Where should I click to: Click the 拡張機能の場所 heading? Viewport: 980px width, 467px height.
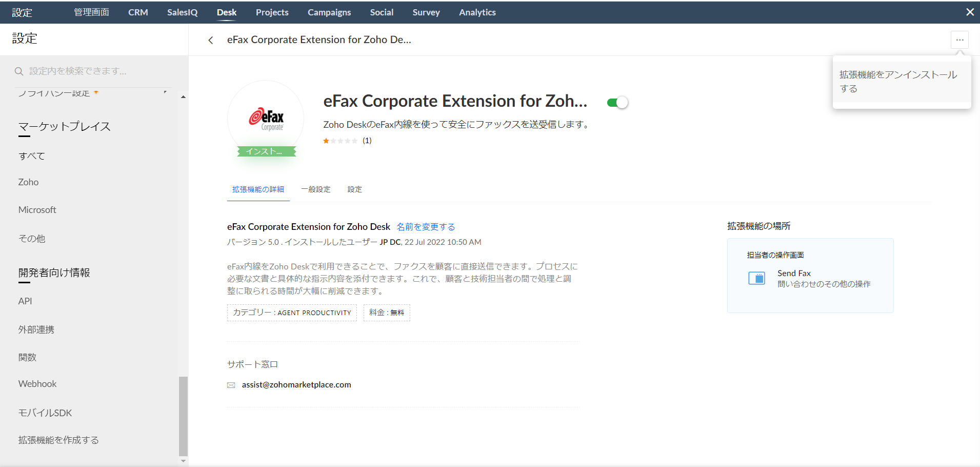pyautogui.click(x=759, y=226)
